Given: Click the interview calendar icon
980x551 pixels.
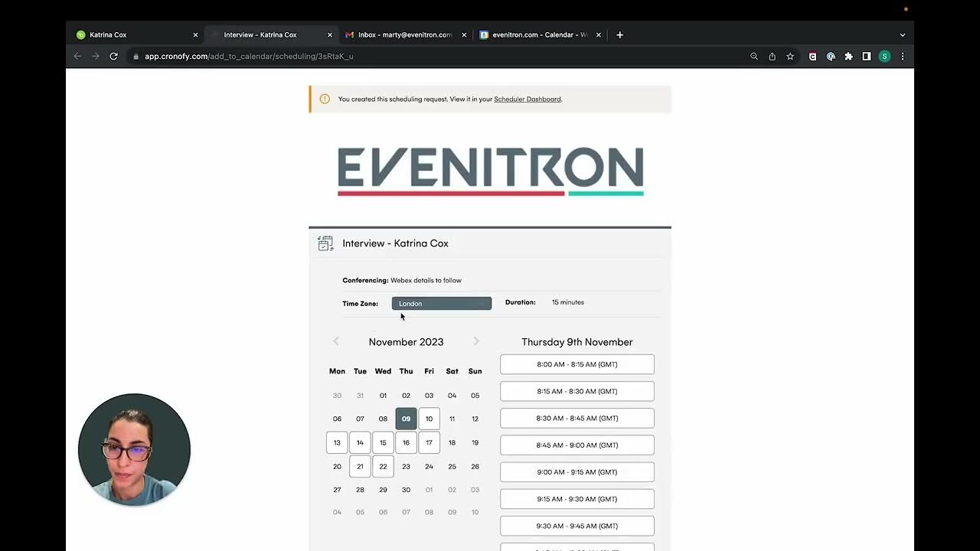Looking at the screenshot, I should [x=325, y=243].
